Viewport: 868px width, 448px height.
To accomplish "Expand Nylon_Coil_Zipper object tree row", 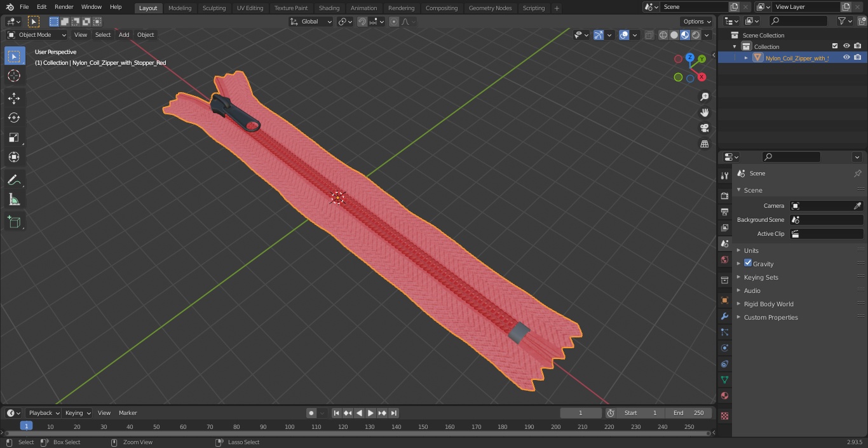I will point(746,58).
